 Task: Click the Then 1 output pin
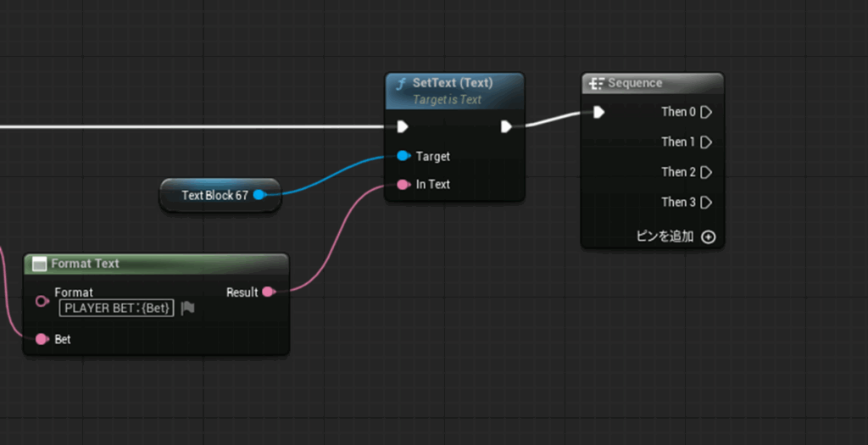(706, 142)
